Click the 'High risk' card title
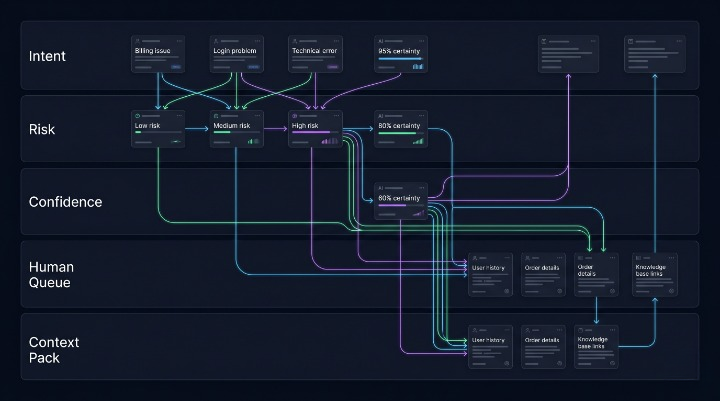Image resolution: width=720 pixels, height=401 pixels. point(305,125)
